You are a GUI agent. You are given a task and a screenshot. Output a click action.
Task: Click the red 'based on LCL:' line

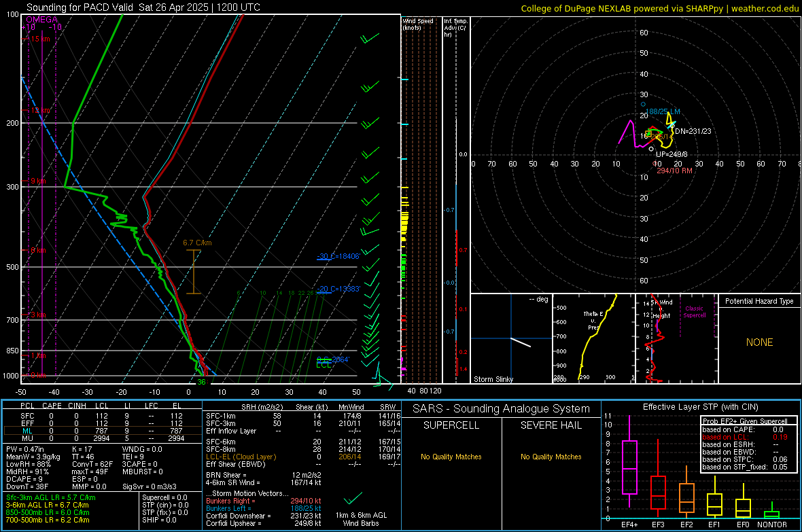[x=745, y=438]
